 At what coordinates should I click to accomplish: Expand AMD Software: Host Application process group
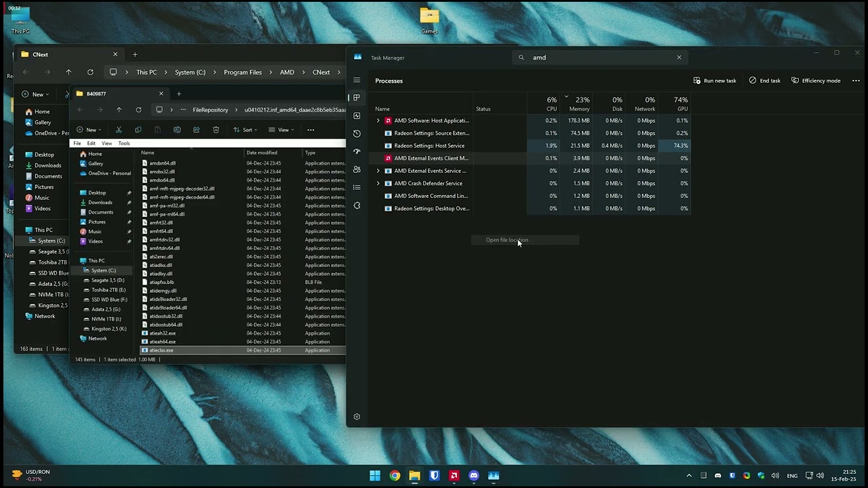(378, 121)
